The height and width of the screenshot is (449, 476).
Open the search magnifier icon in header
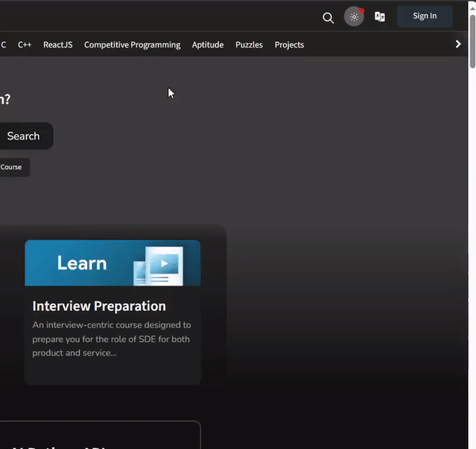pos(328,18)
